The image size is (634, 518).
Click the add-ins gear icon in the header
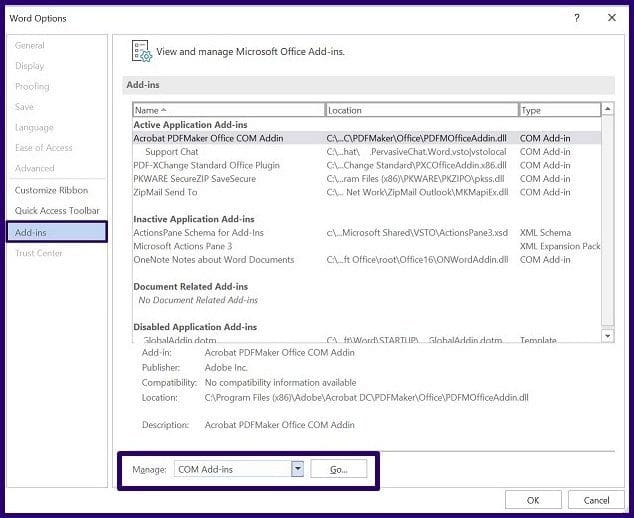pyautogui.click(x=142, y=51)
